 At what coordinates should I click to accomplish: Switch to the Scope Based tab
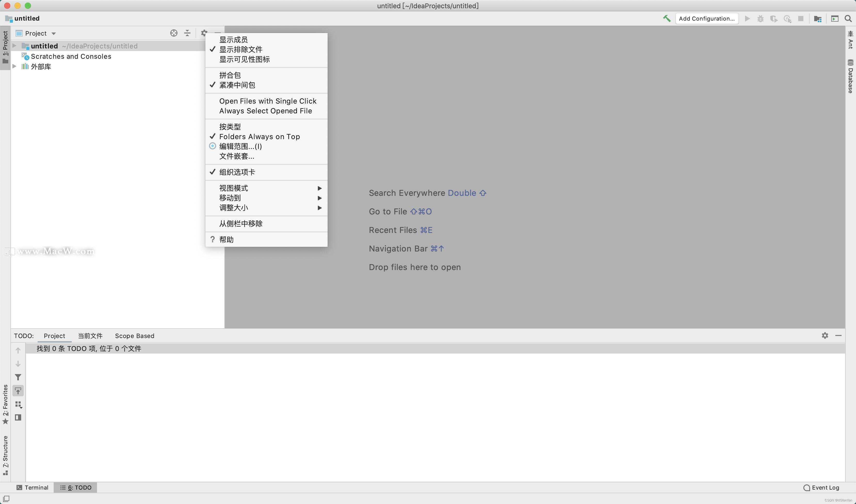pos(134,335)
